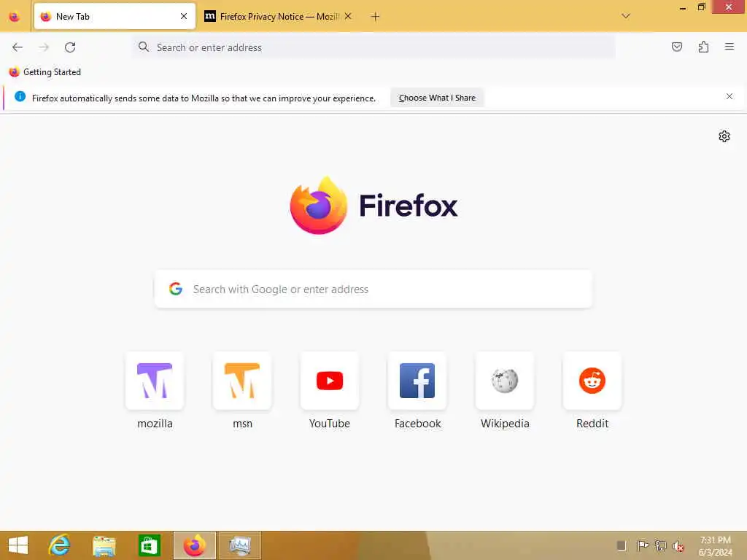Click the muted volume tray icon

(x=678, y=545)
